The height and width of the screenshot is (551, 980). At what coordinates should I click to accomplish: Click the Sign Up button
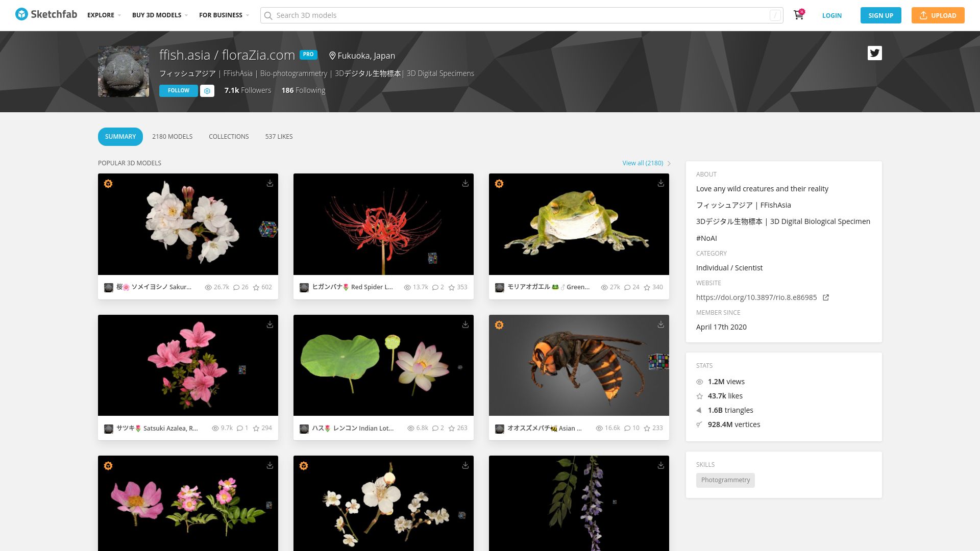pyautogui.click(x=881, y=15)
